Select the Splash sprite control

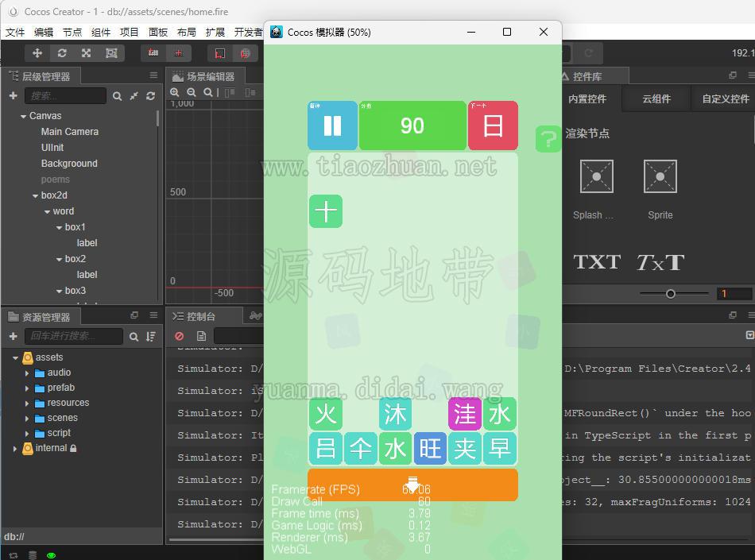pyautogui.click(x=597, y=176)
